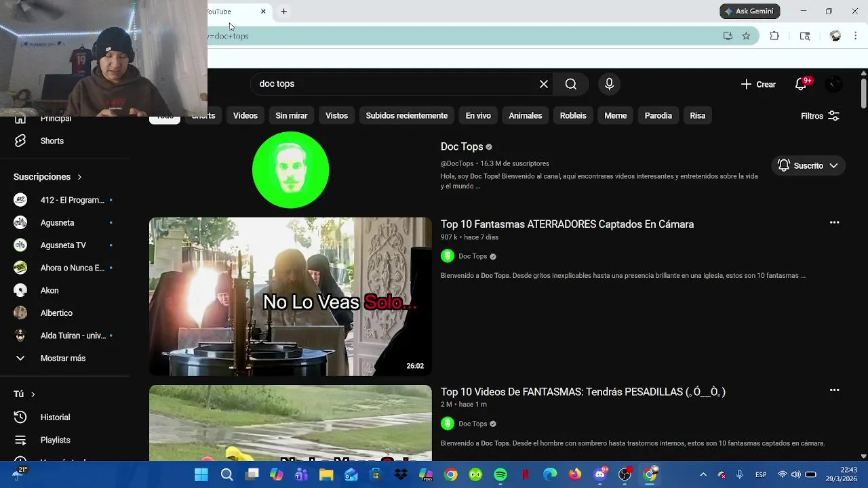Screen dimensions: 868x488
Task: Select the Animales filter chip
Action: pyautogui.click(x=526, y=116)
